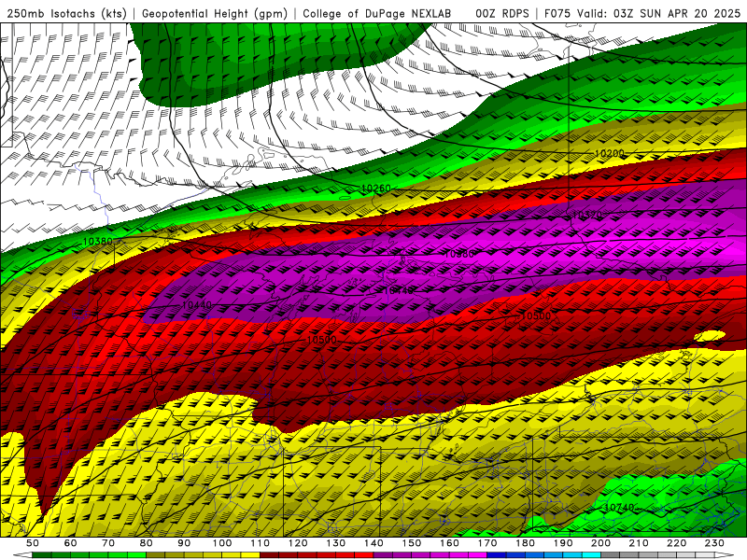Viewport: 747px width, 560px height.
Task: Click the 100 kts color bar label
Action: click(x=222, y=543)
